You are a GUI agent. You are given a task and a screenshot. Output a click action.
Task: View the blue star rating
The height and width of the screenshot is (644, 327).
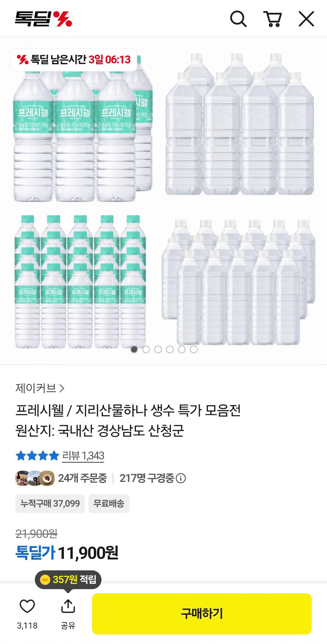point(37,455)
